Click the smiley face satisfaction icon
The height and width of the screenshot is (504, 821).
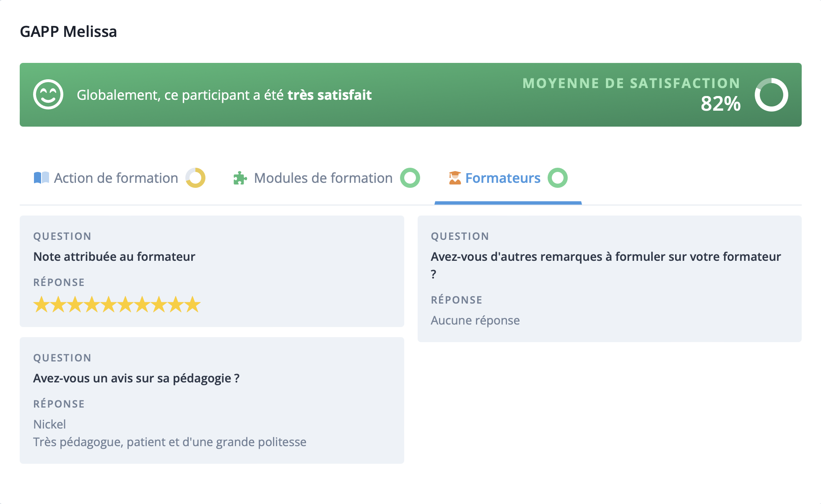click(x=48, y=94)
